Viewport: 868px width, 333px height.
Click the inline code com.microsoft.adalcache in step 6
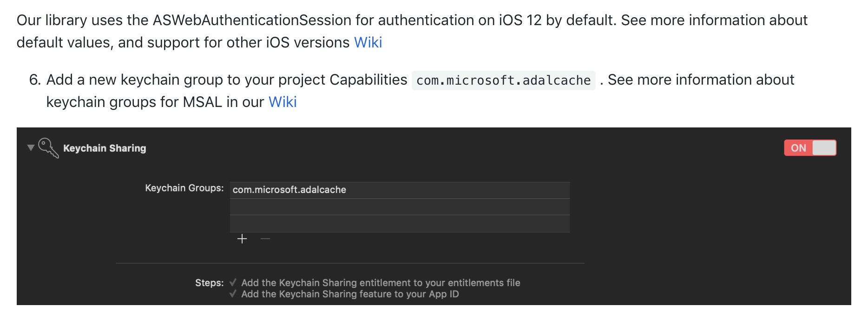point(503,80)
